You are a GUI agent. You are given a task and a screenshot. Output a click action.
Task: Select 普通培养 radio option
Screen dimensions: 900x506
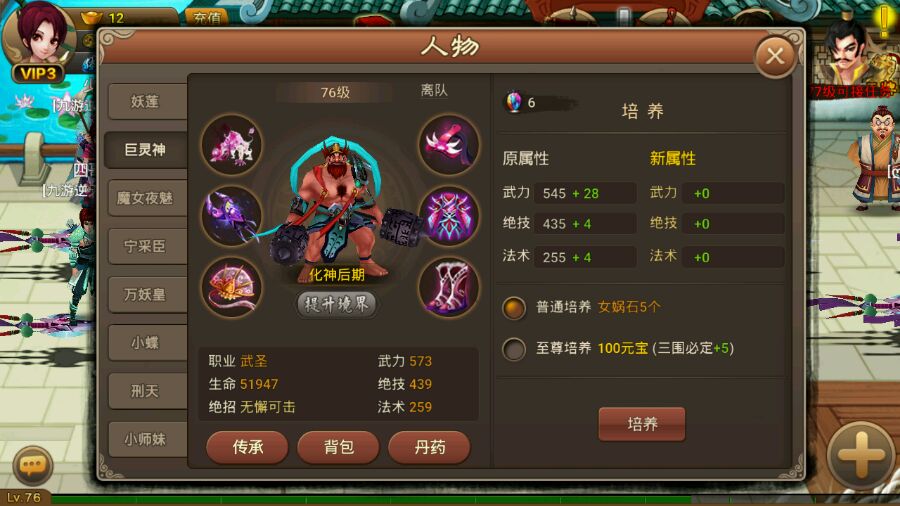click(514, 308)
